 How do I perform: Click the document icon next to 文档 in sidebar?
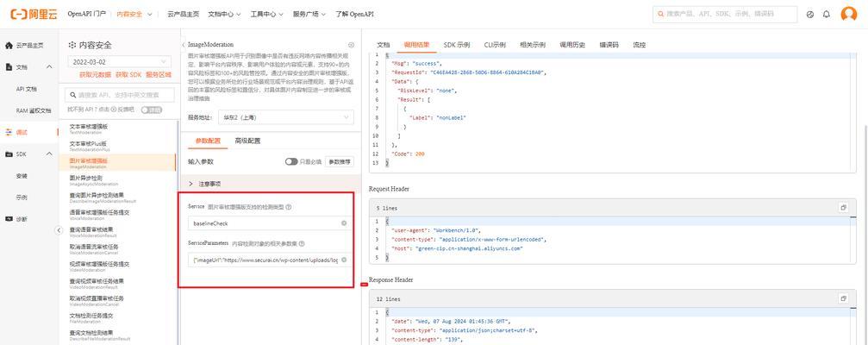(x=9, y=66)
